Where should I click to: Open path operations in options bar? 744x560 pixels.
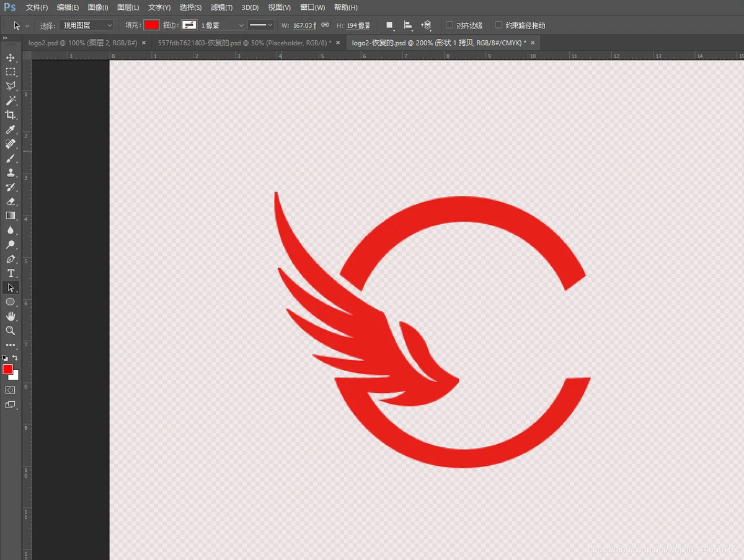pos(389,25)
